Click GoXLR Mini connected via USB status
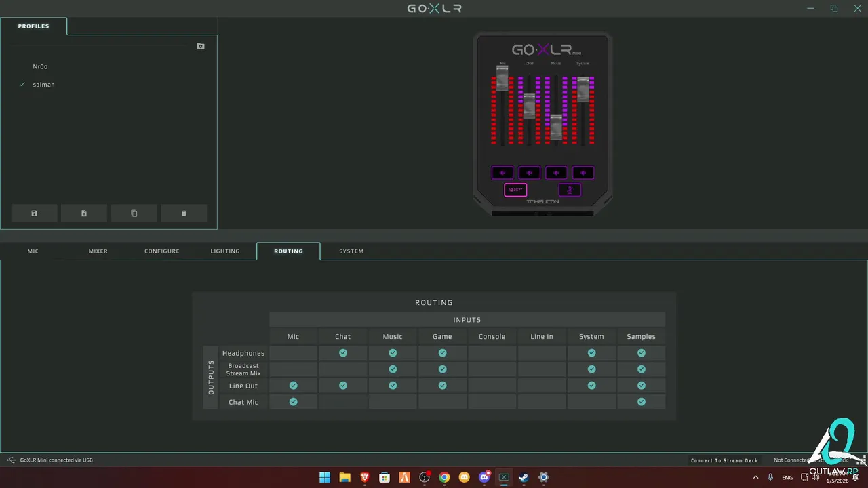The height and width of the screenshot is (488, 868). [56, 460]
